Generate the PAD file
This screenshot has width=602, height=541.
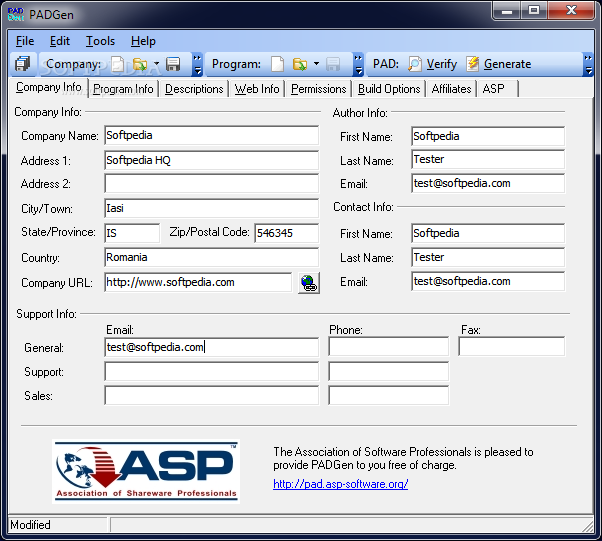click(x=499, y=64)
